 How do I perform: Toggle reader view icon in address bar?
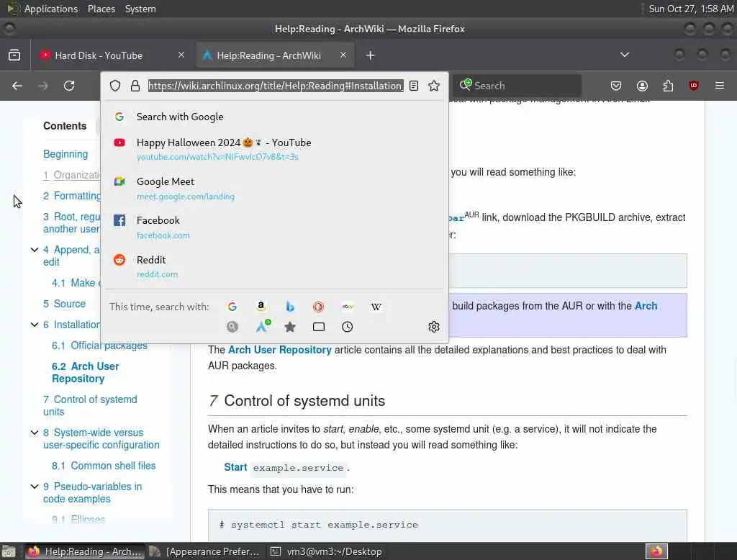(x=414, y=86)
